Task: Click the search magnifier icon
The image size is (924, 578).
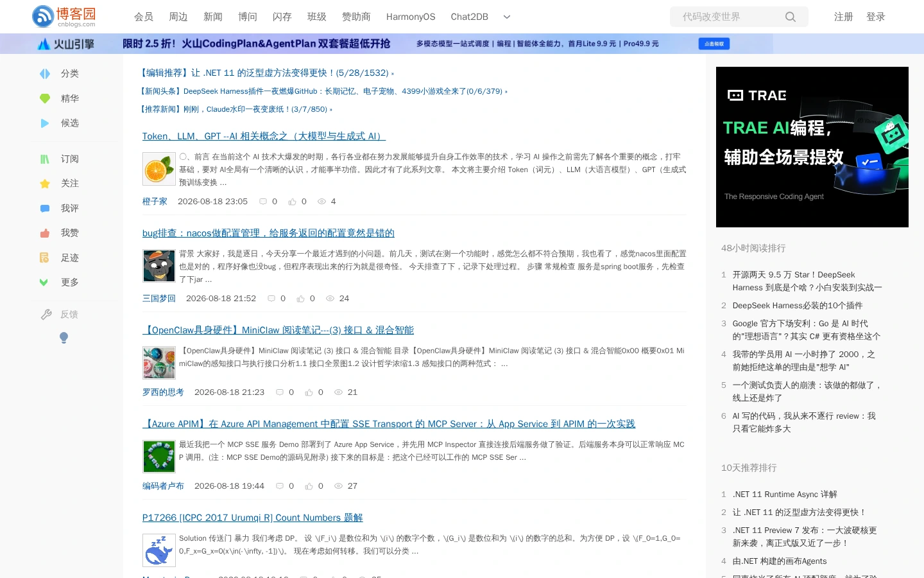Action: pos(791,17)
